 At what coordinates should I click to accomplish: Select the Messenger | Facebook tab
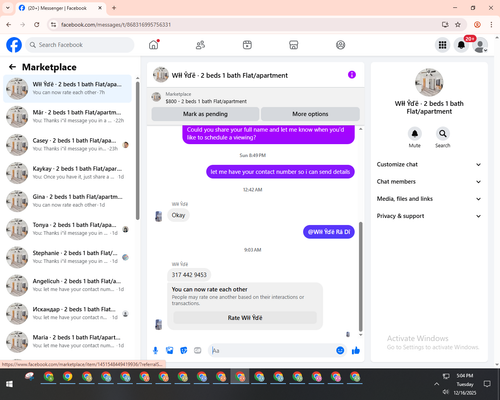[60, 8]
